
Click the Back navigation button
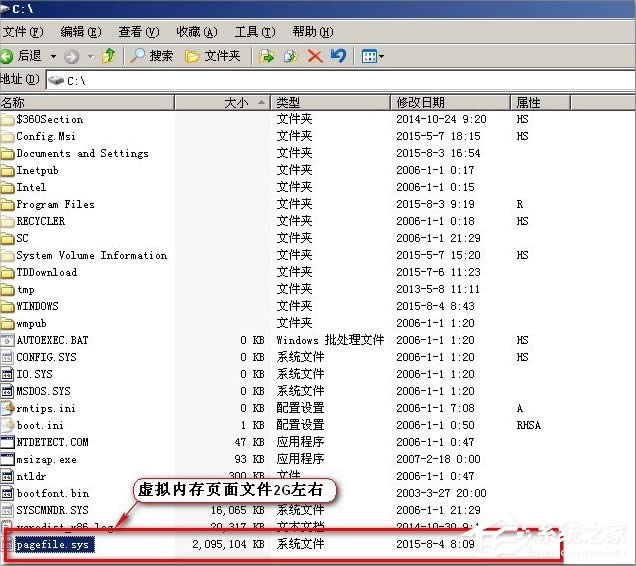(22, 56)
